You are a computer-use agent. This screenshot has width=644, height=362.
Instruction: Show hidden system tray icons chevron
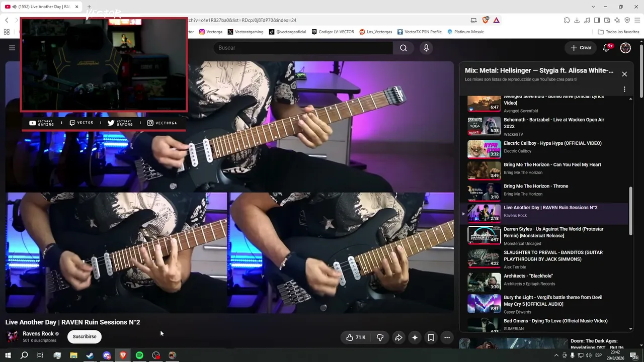(556, 355)
